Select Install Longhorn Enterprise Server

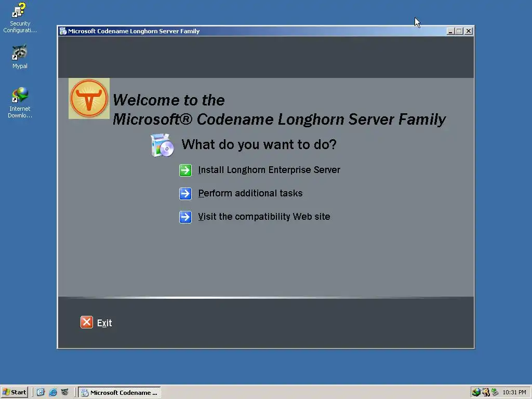coord(269,170)
